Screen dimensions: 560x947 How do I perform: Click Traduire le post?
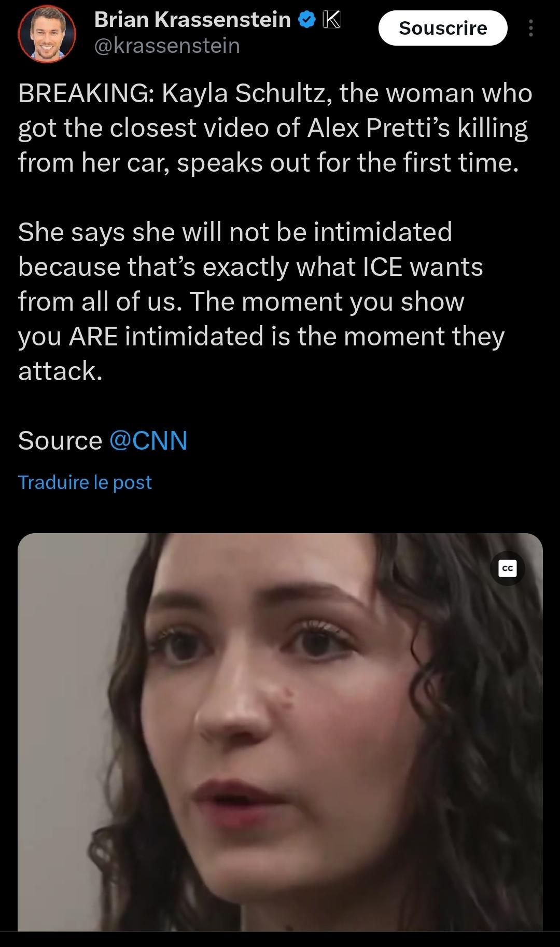(x=85, y=482)
